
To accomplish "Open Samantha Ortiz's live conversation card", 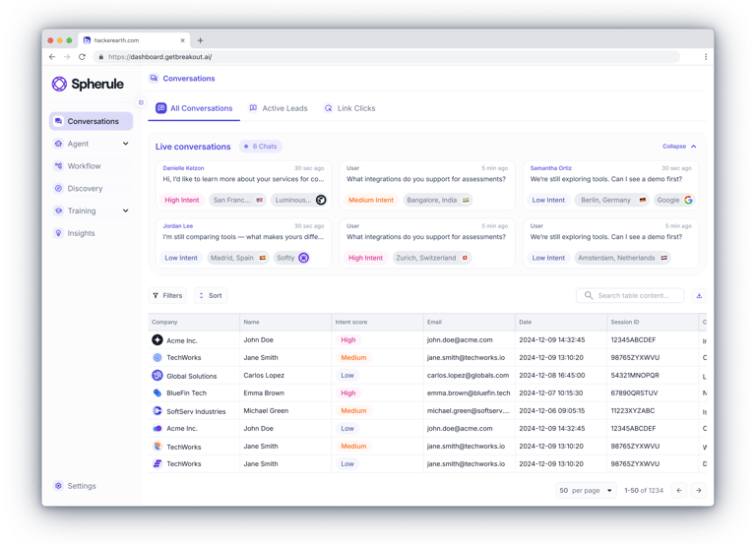I will 611,186.
